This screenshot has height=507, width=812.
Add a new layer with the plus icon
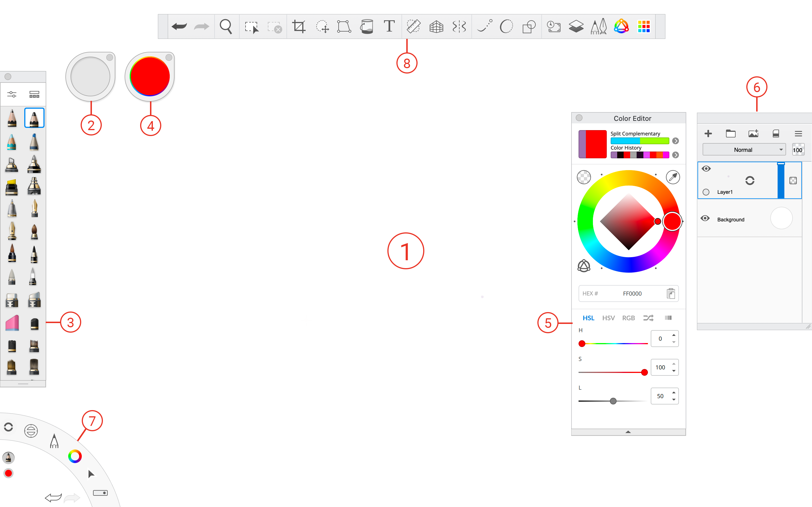pyautogui.click(x=709, y=134)
